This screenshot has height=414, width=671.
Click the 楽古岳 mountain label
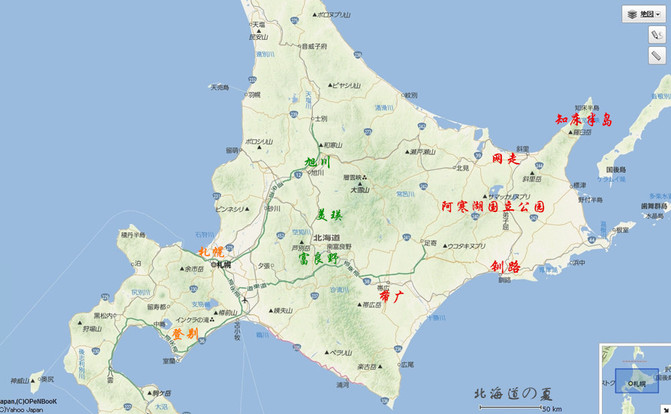(x=367, y=366)
